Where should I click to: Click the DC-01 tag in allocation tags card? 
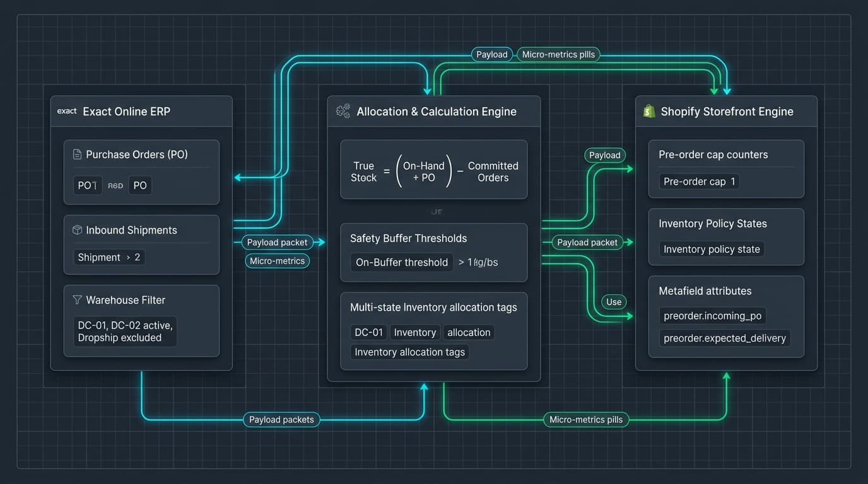pos(369,332)
